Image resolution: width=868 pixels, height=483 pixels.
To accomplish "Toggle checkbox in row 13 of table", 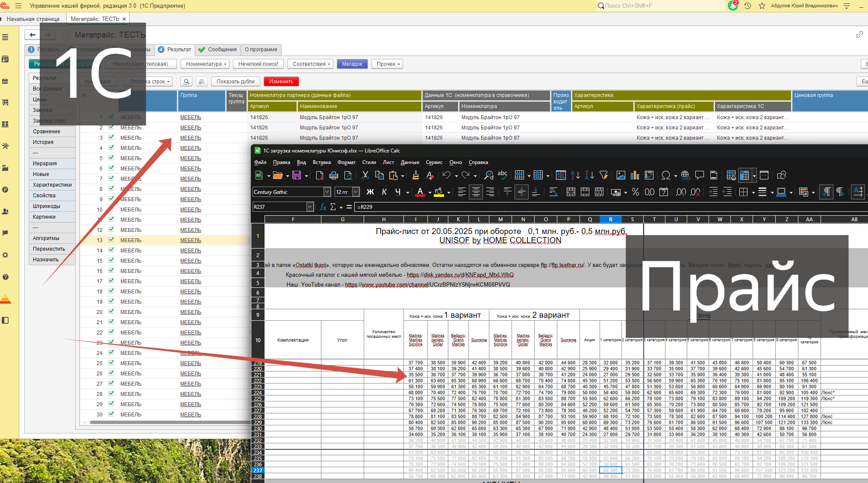I will [x=111, y=240].
